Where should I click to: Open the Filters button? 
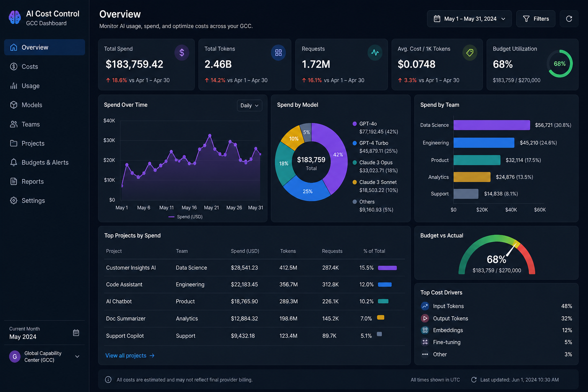pyautogui.click(x=536, y=19)
